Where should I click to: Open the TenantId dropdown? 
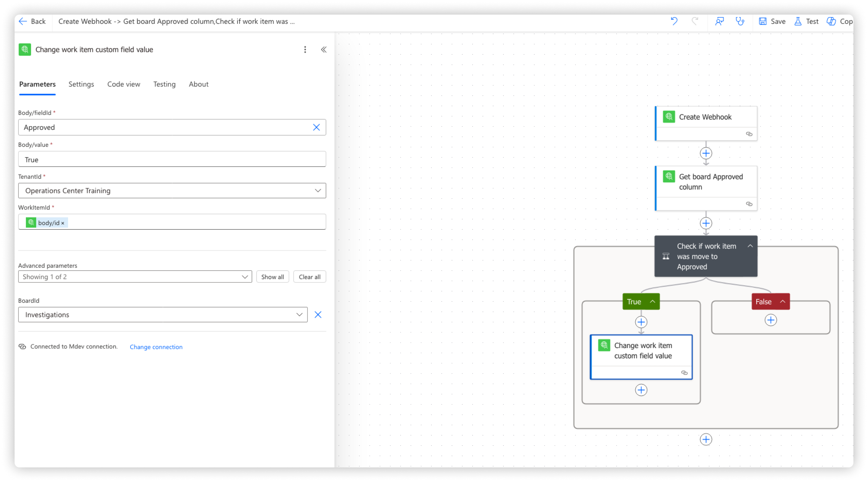tap(317, 191)
